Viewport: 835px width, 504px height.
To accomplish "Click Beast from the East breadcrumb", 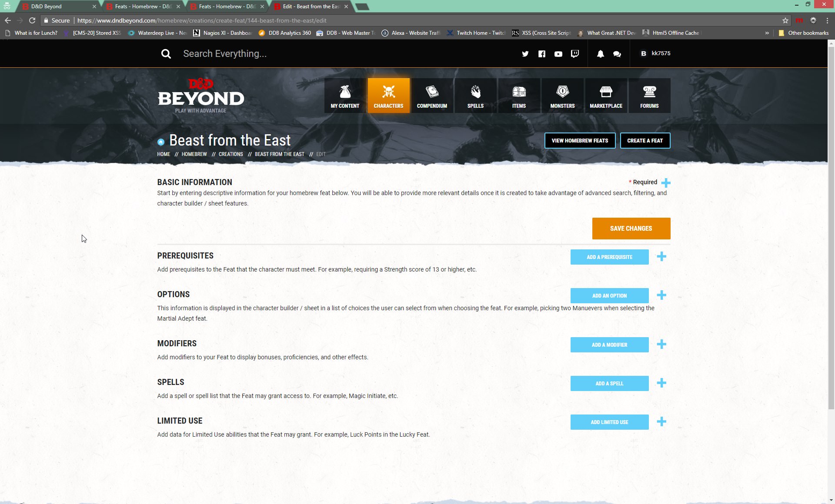I will (x=279, y=154).
